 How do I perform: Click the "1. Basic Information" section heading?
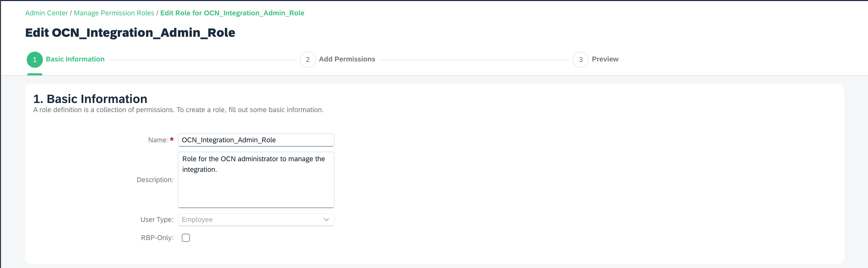(x=90, y=99)
